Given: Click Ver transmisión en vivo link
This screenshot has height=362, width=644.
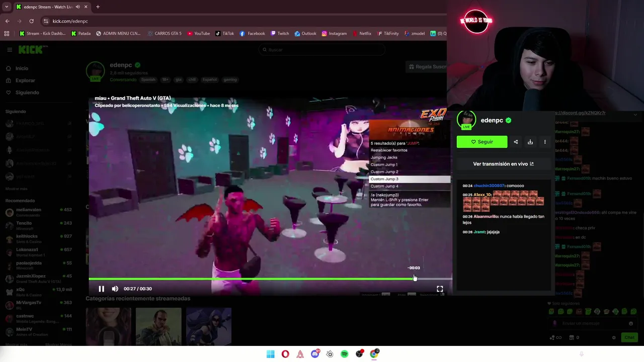Looking at the screenshot, I should (x=503, y=164).
